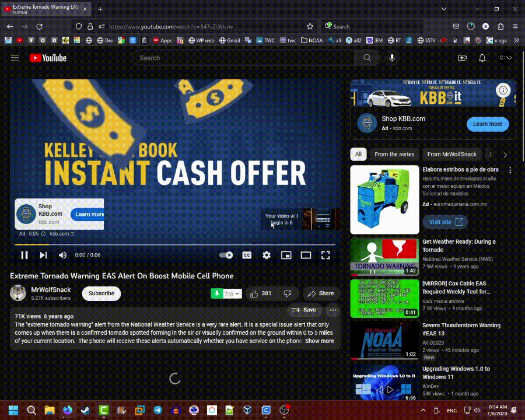Click Visit site on the euromaquinaria ad
This screenshot has height=420, width=525.
point(445,222)
